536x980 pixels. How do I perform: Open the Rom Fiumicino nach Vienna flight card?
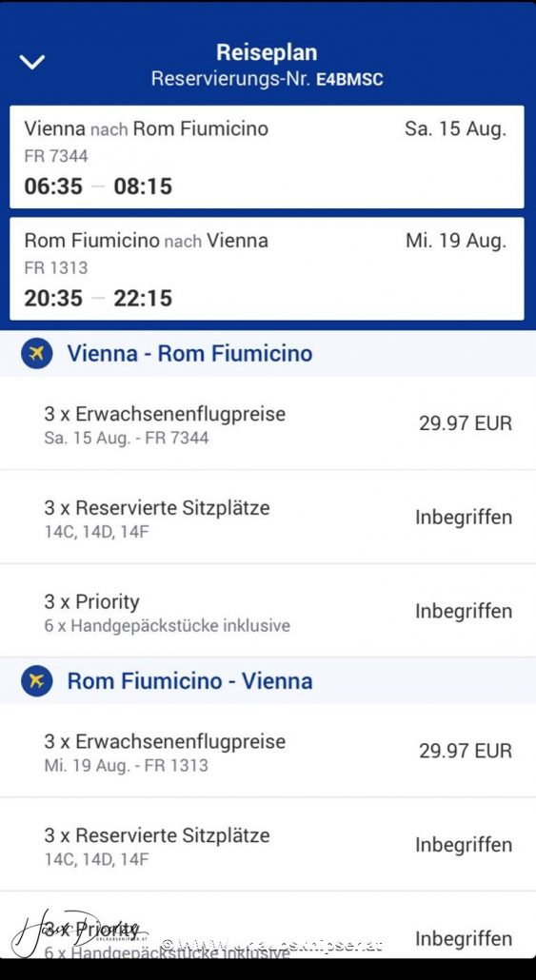point(268,268)
